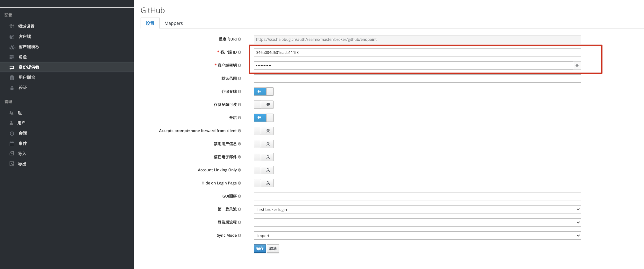Toggle Accepts prompt=none forward from client switch

tap(264, 131)
